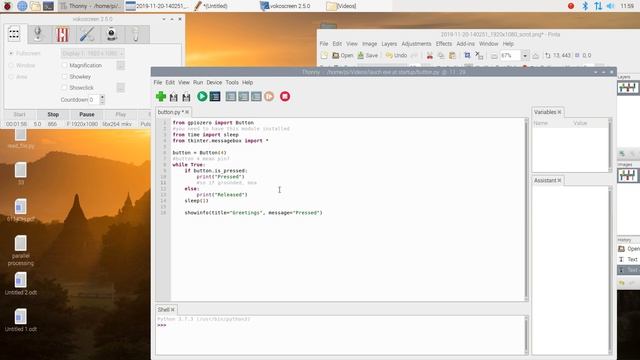Open the Showclick settings button
This screenshot has height=360, width=640.
[120, 87]
